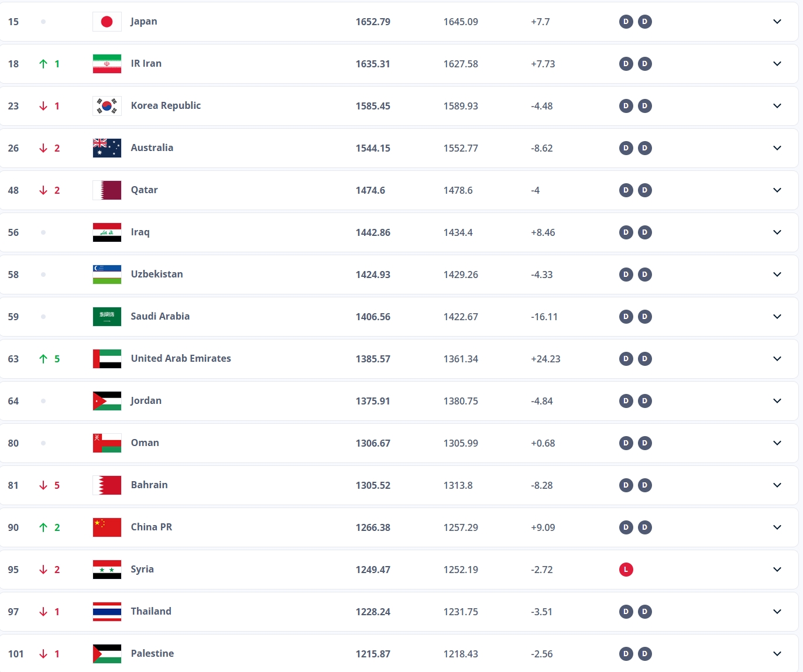Image resolution: width=803 pixels, height=672 pixels.
Task: Click Oman's second D result badge
Action: pos(645,443)
